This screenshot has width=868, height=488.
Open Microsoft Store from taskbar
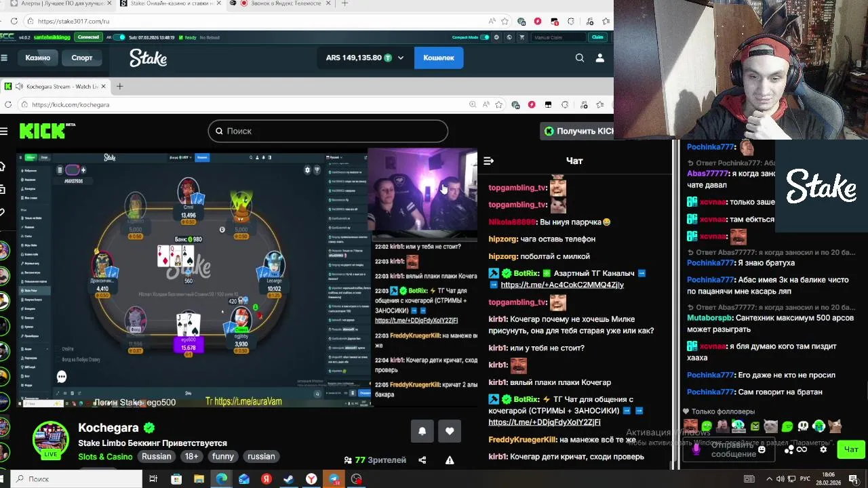(176, 479)
